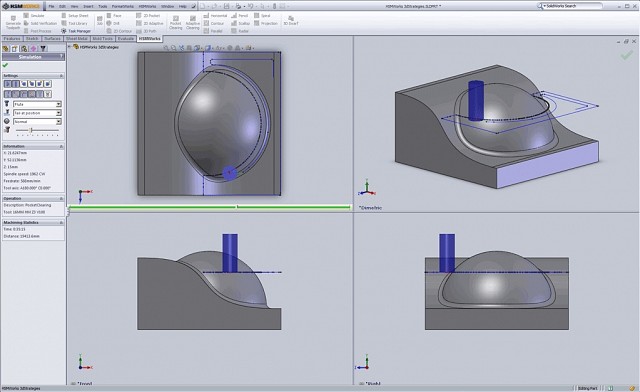
Task: Open the Tool Library
Action: [x=74, y=23]
